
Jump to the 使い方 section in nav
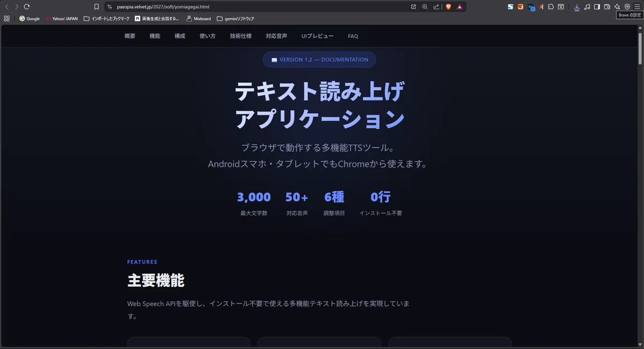208,36
